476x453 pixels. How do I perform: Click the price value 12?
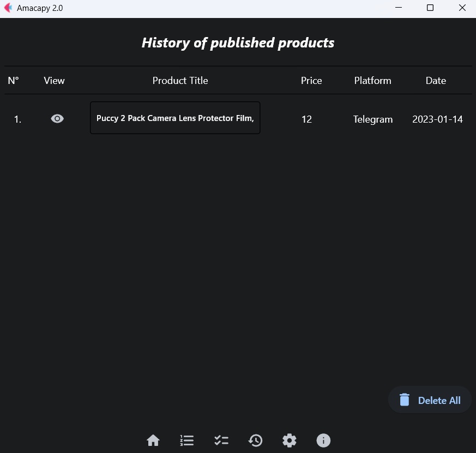(x=306, y=119)
